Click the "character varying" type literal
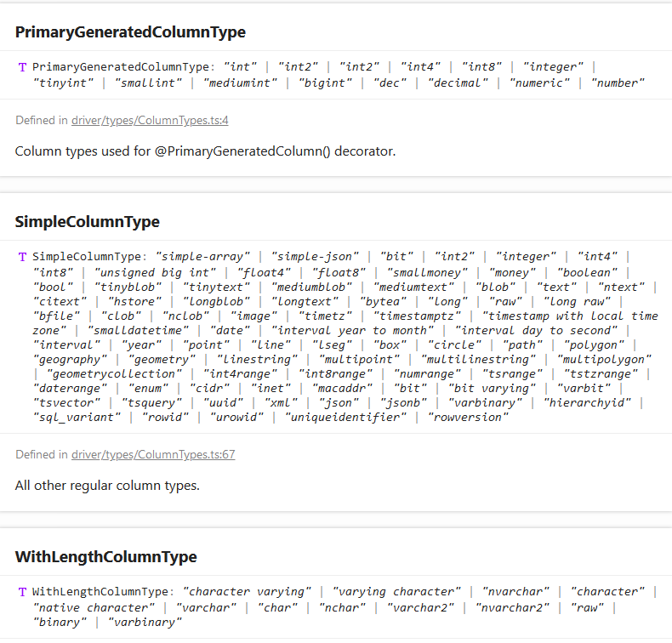672x643 pixels. [246, 591]
